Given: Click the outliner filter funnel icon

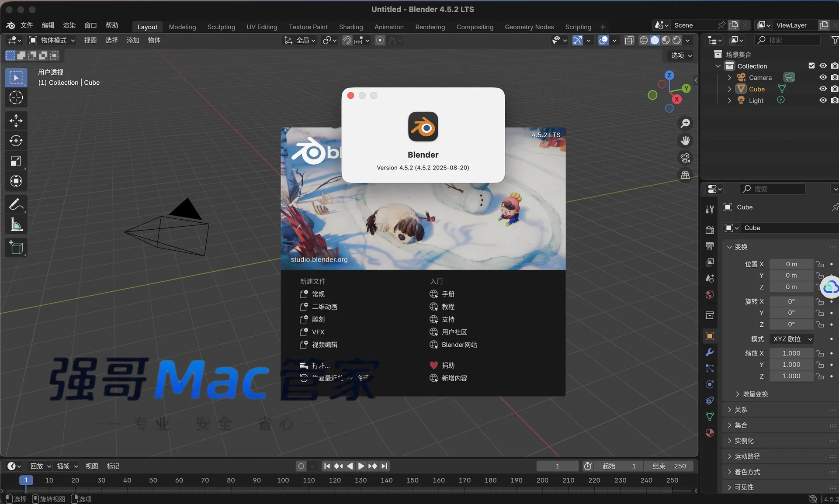Looking at the screenshot, I should coord(834,40).
